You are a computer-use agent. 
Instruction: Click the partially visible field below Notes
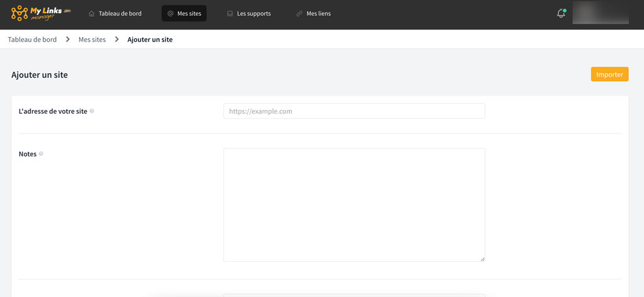coord(354,294)
